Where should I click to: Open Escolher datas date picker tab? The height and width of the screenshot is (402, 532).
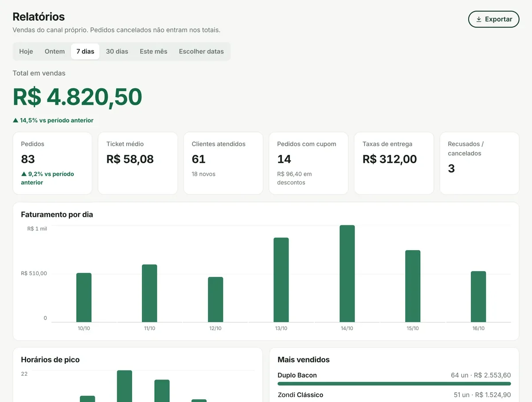201,51
